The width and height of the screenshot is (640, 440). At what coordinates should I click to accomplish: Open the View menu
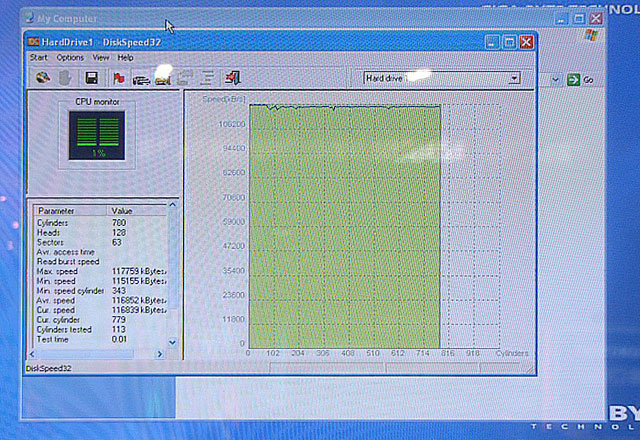point(101,58)
